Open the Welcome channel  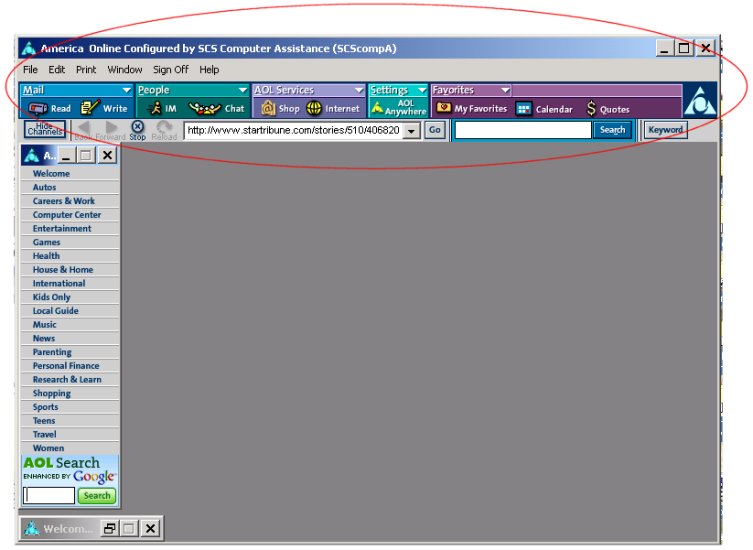tap(70, 173)
